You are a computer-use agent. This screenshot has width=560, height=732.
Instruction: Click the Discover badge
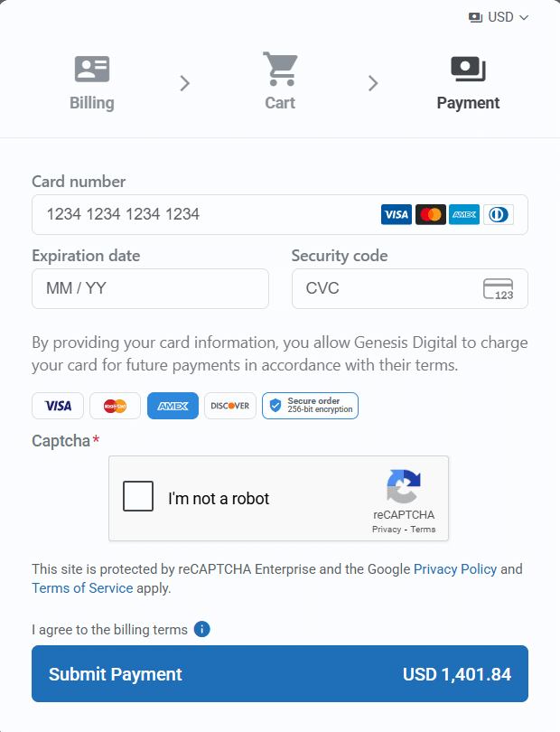point(229,406)
